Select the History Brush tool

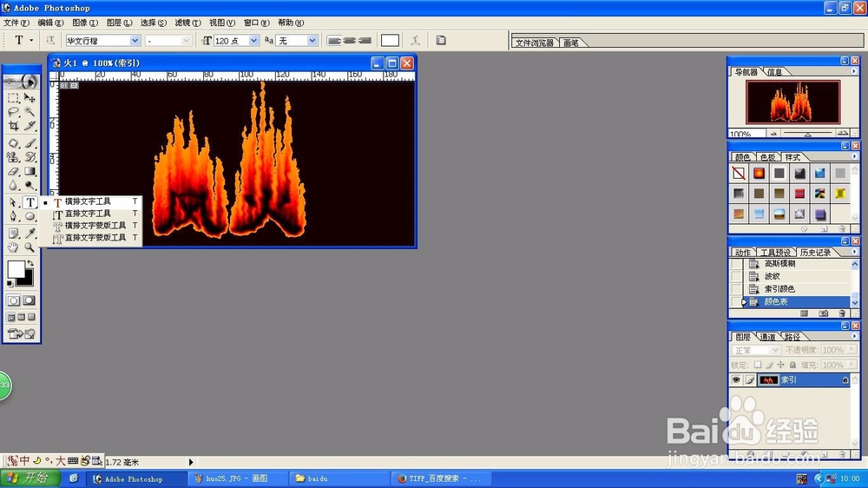30,157
